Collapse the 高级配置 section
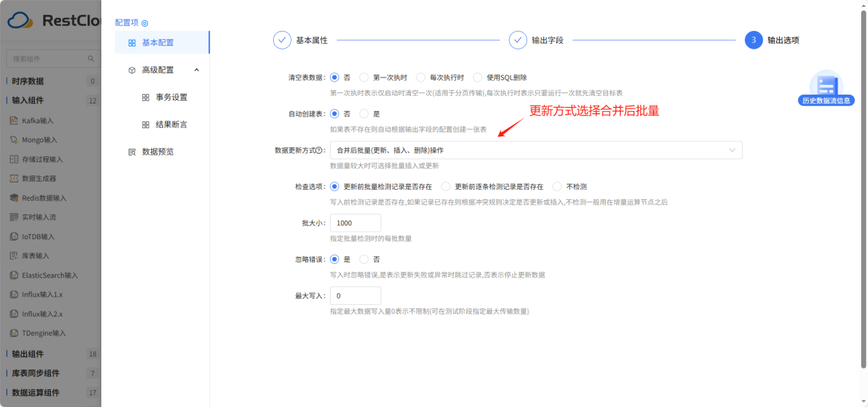The height and width of the screenshot is (407, 868). point(196,69)
